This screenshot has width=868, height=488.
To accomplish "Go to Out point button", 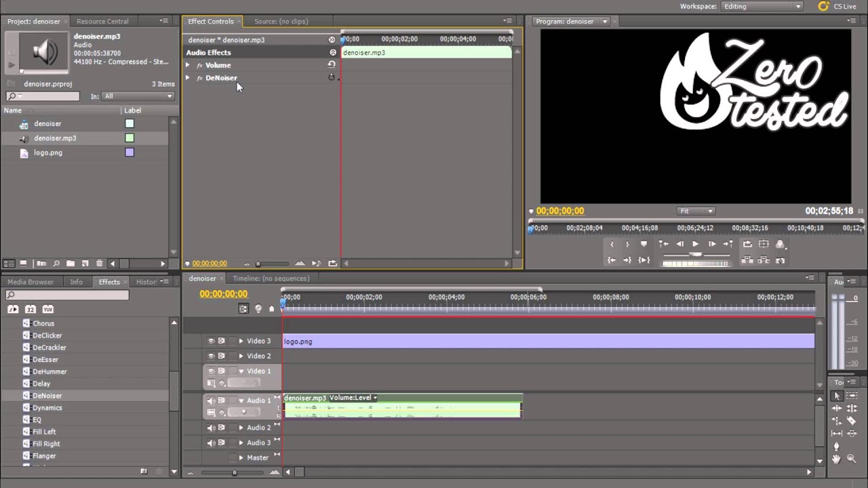I will click(x=627, y=260).
